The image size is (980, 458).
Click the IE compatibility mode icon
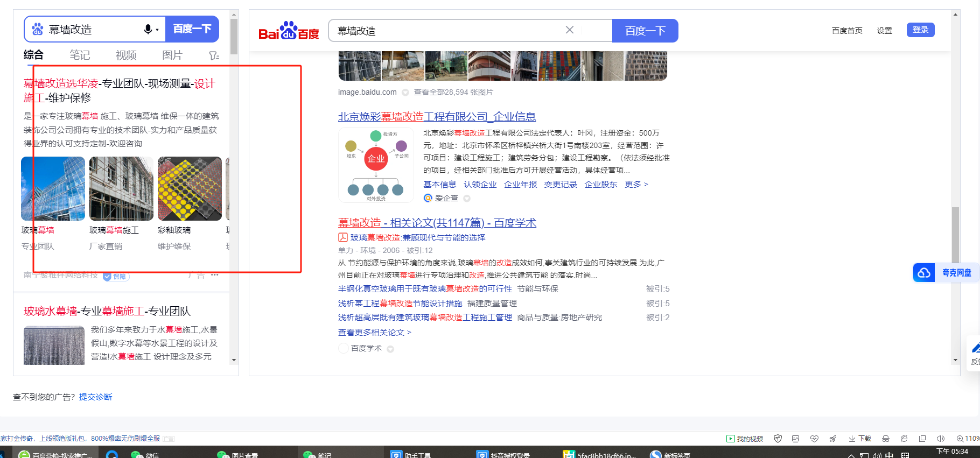pyautogui.click(x=904, y=439)
